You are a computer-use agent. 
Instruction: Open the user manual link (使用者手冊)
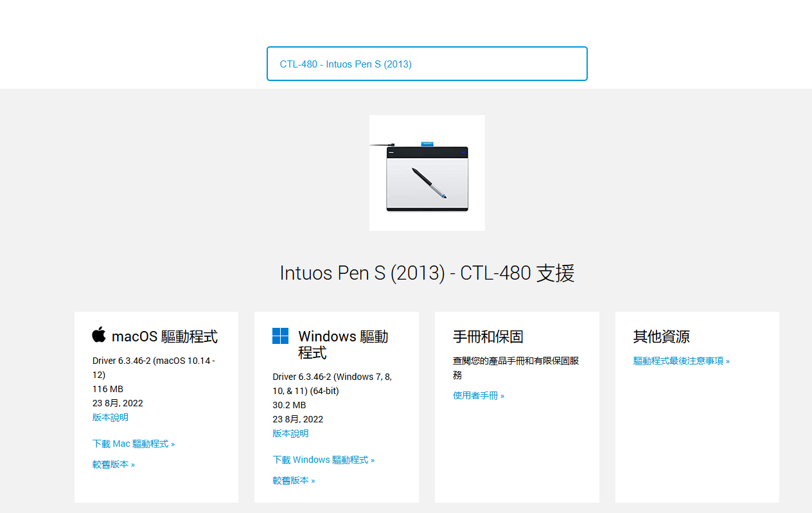pos(479,395)
